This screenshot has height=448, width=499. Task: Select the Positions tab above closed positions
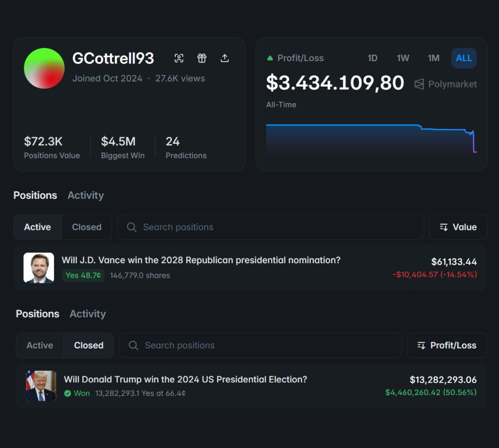[x=37, y=313]
